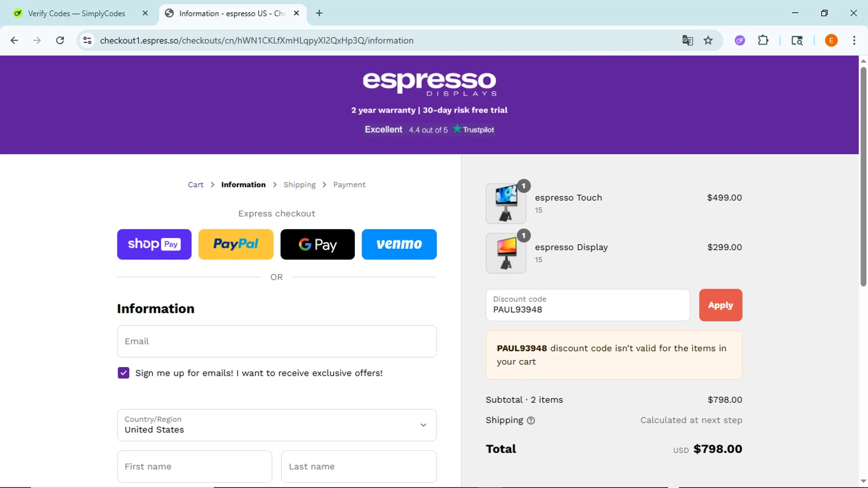The height and width of the screenshot is (488, 868).
Task: Click the scrollbar up arrow
Action: click(863, 60)
